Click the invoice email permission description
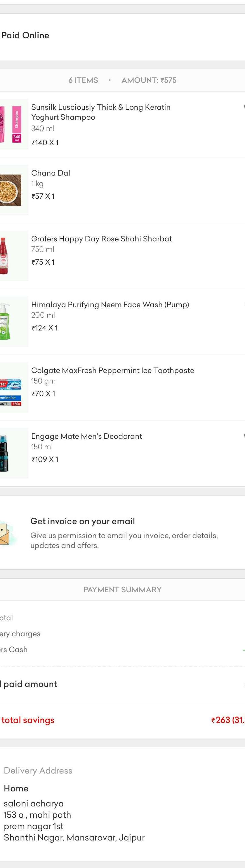This screenshot has height=868, width=245. coord(124,540)
